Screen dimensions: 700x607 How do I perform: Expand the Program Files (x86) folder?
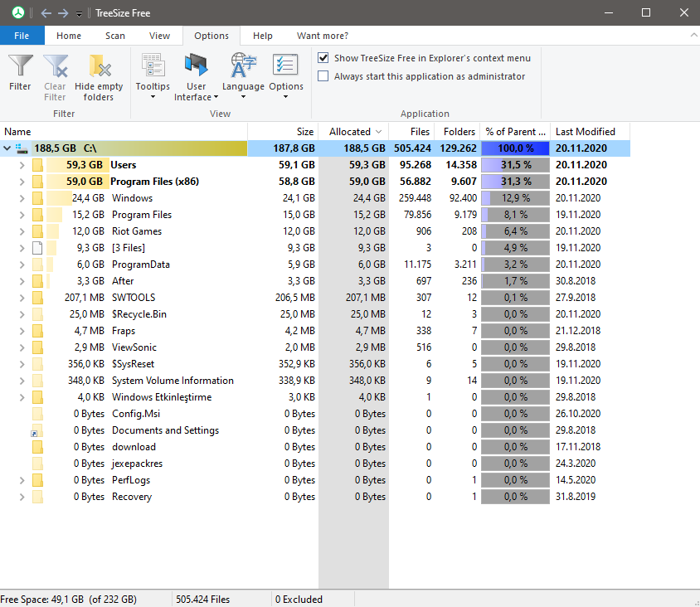coord(22,182)
